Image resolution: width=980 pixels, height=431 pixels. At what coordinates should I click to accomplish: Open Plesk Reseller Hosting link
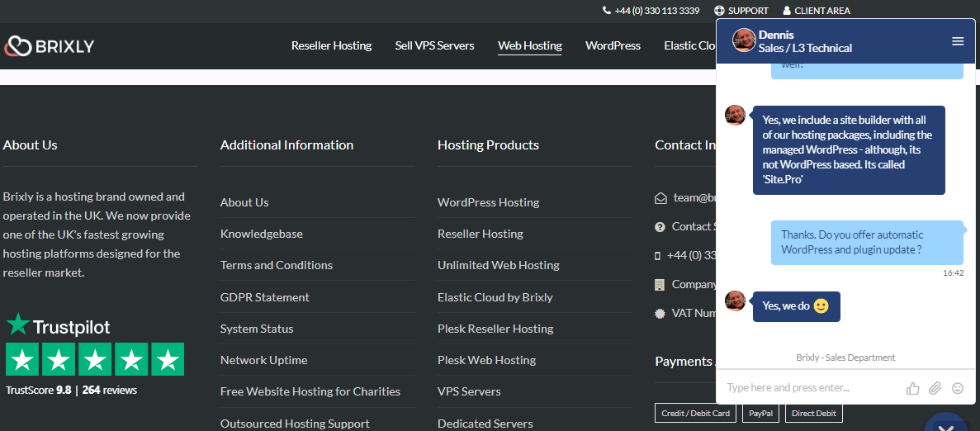pyautogui.click(x=495, y=329)
